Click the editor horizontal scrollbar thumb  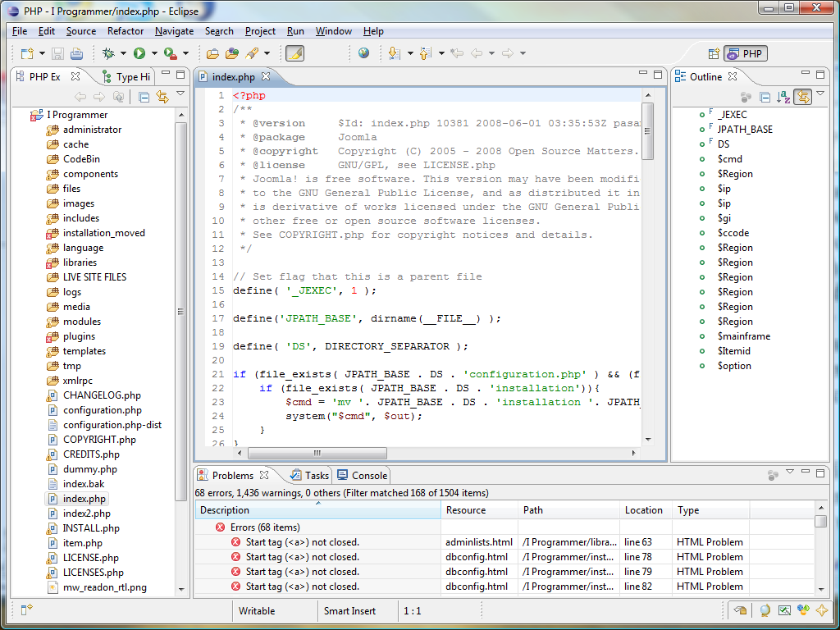coord(317,453)
